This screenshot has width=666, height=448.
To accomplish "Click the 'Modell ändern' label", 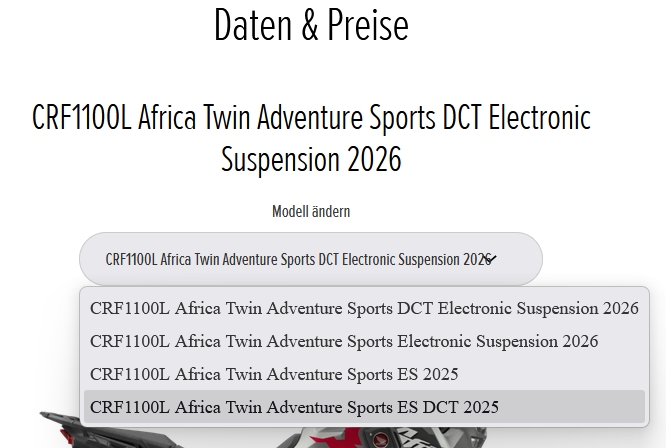I will pyautogui.click(x=311, y=212).
